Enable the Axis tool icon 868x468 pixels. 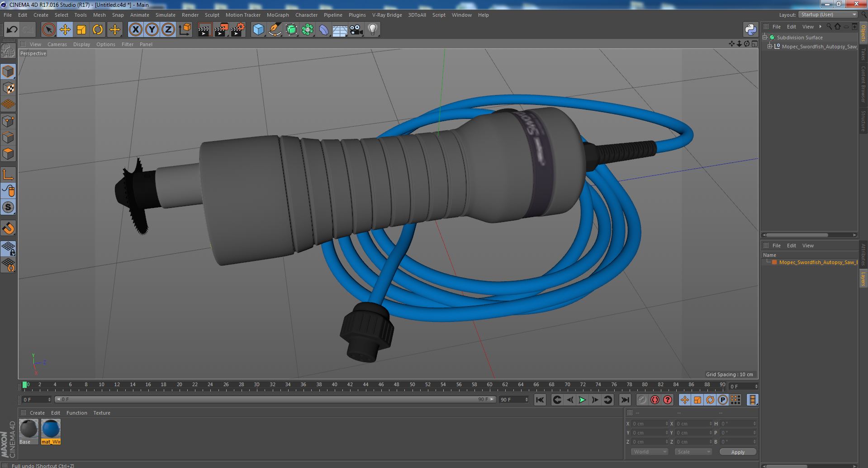[x=8, y=175]
